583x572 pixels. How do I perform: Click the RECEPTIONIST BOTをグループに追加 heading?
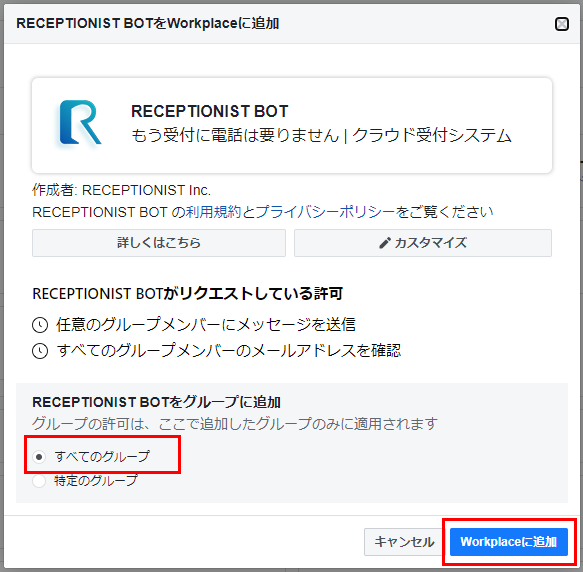[x=157, y=402]
